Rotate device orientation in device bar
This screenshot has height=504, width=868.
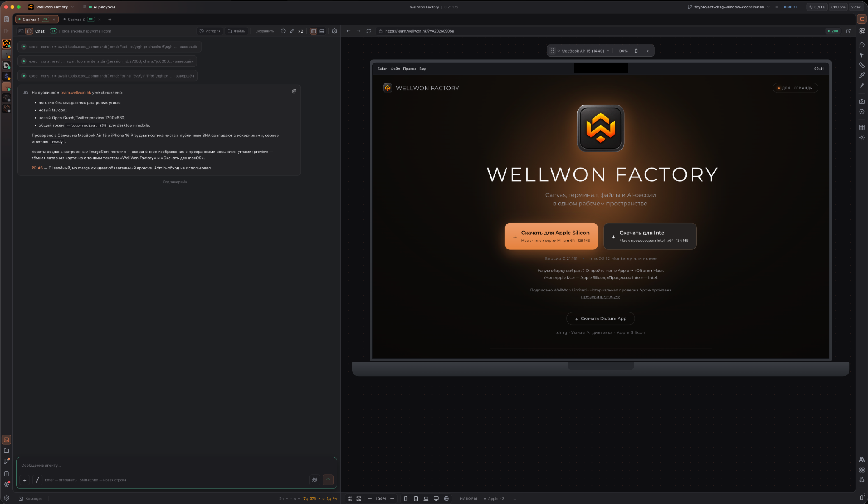click(636, 51)
